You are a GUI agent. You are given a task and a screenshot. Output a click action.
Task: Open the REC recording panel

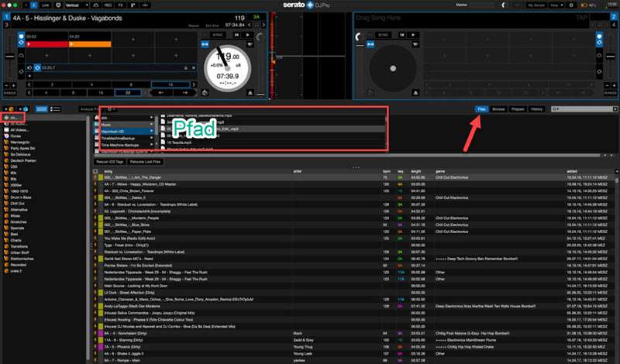(108, 5)
